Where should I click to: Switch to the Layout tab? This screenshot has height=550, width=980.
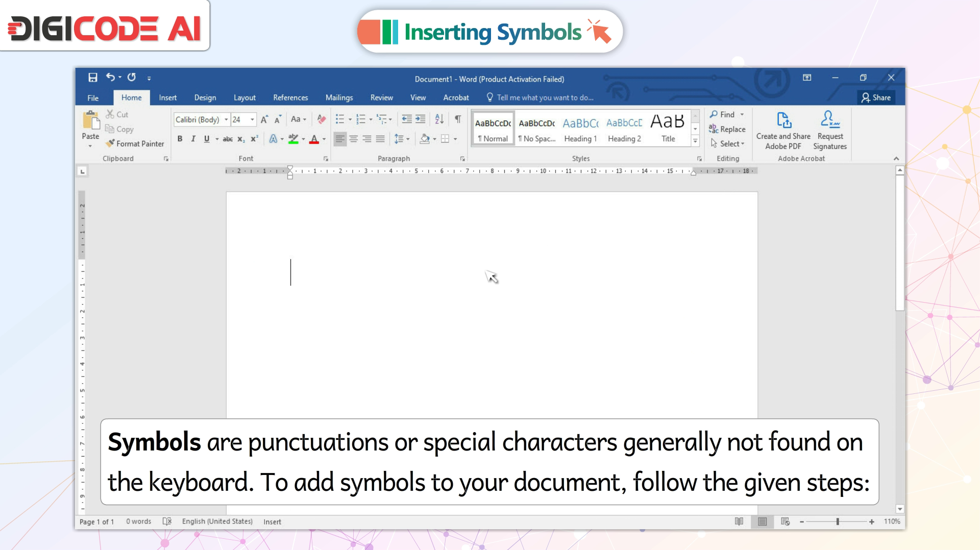[244, 97]
